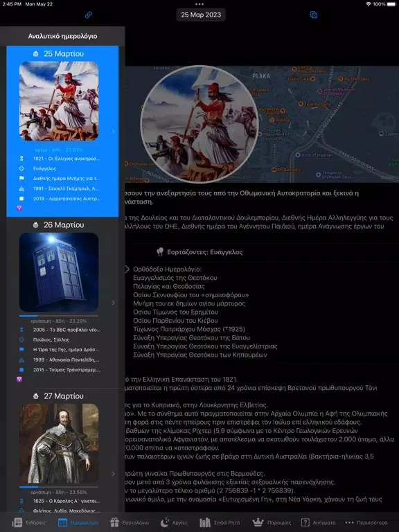This screenshot has height=532, width=399.
Task: Select the 25 Μαρτίου day header
Action: coord(64,53)
